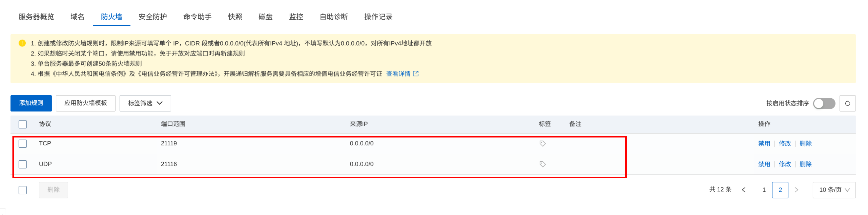Switch to the 安全防护 tab
The height and width of the screenshot is (215, 868).
(153, 17)
